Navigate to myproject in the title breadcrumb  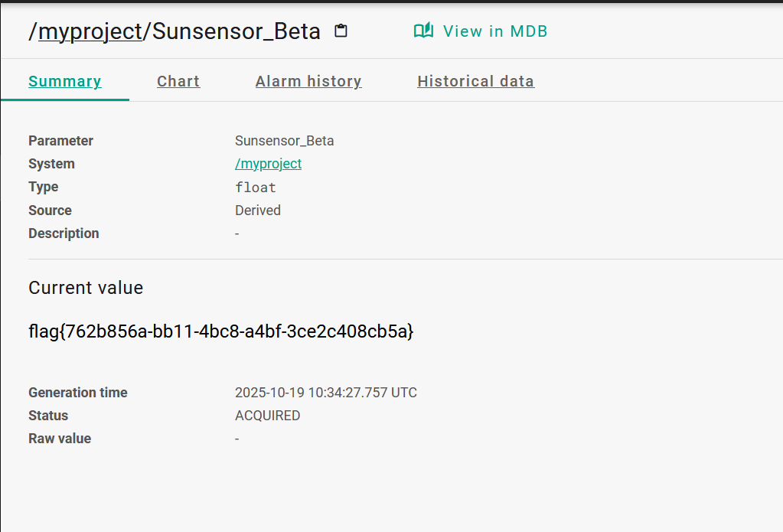[90, 31]
